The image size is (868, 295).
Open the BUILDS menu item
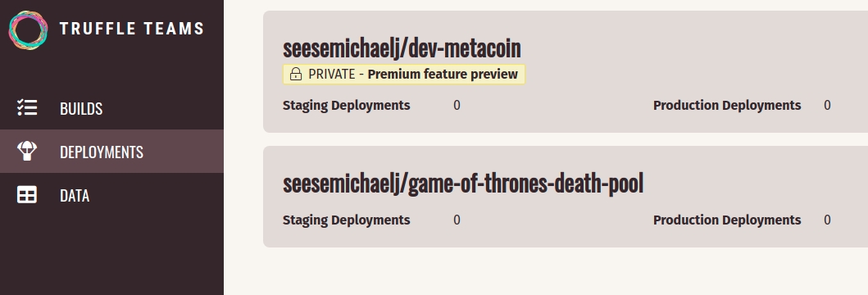point(111,108)
